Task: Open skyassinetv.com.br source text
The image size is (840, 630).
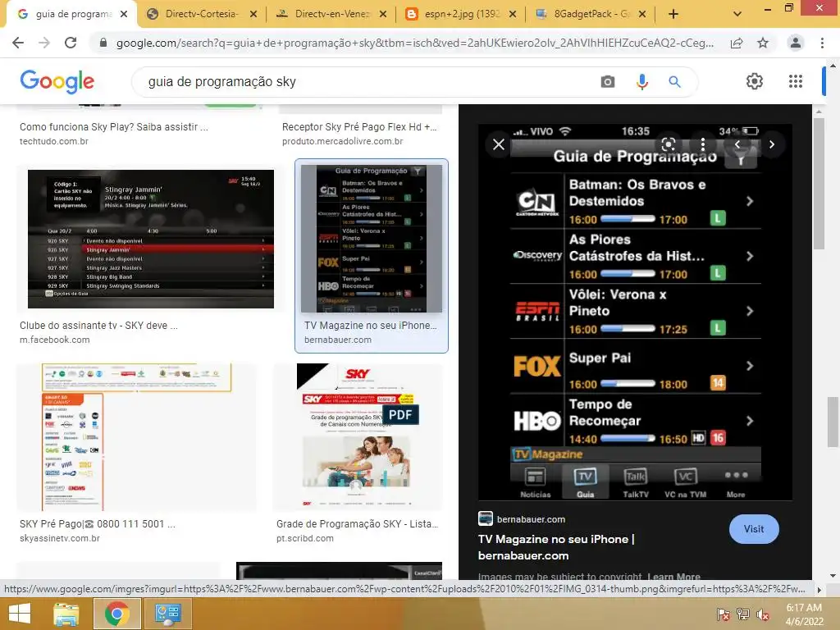Action: (x=59, y=538)
